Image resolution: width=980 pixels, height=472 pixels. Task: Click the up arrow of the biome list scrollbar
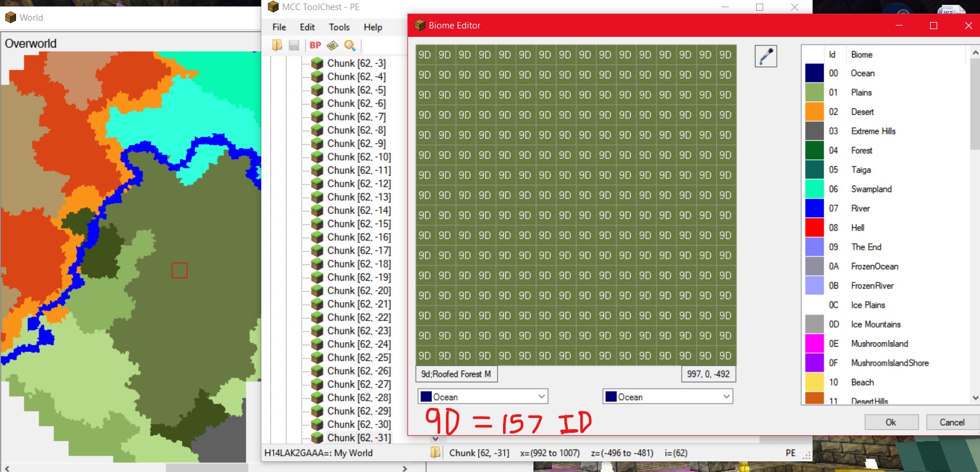pos(975,53)
